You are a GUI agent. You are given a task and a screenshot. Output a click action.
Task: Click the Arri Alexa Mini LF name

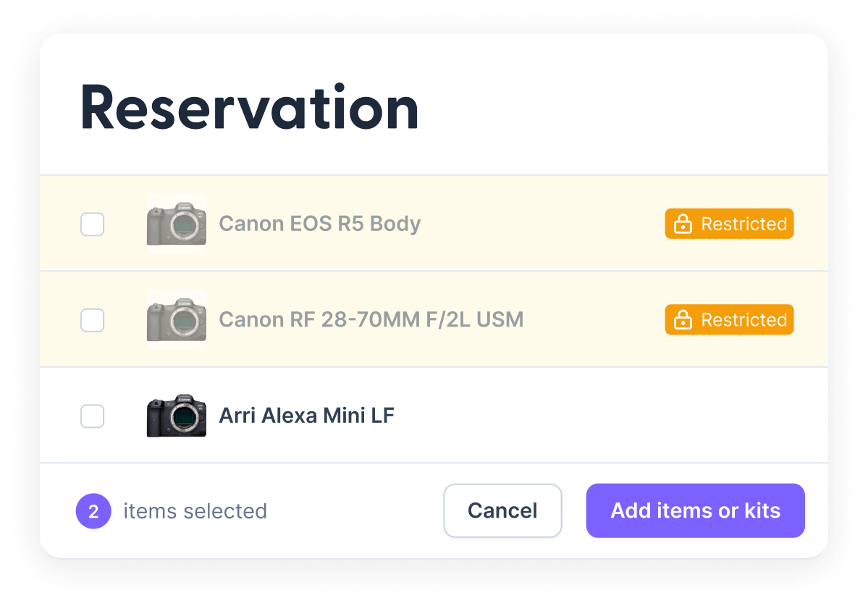[307, 415]
